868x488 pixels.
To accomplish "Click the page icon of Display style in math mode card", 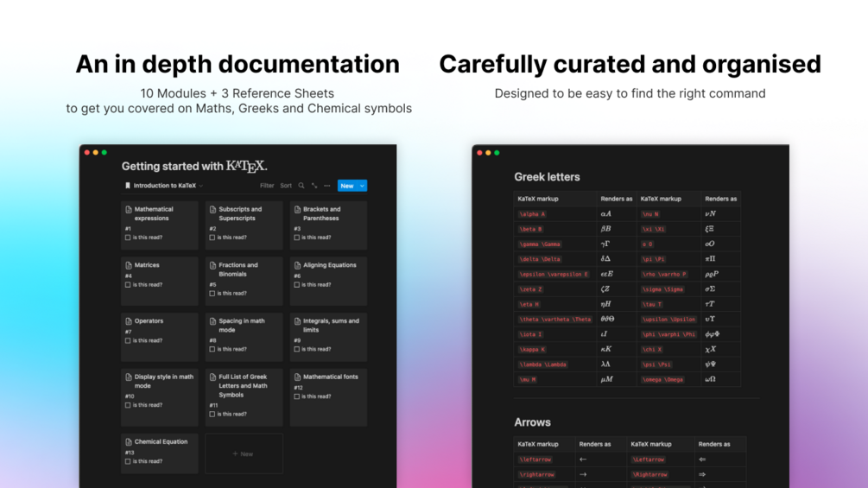I will [129, 377].
